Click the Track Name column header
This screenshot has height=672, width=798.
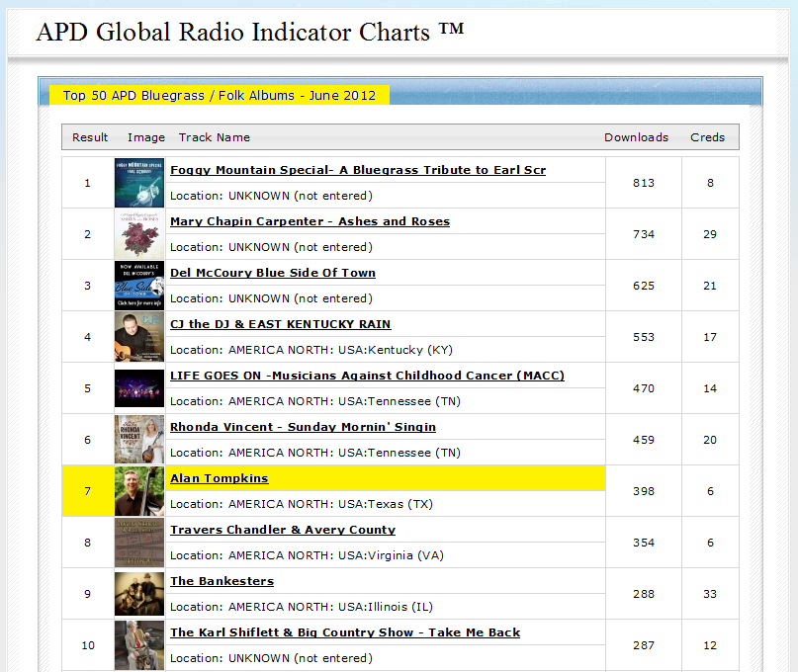pos(215,137)
